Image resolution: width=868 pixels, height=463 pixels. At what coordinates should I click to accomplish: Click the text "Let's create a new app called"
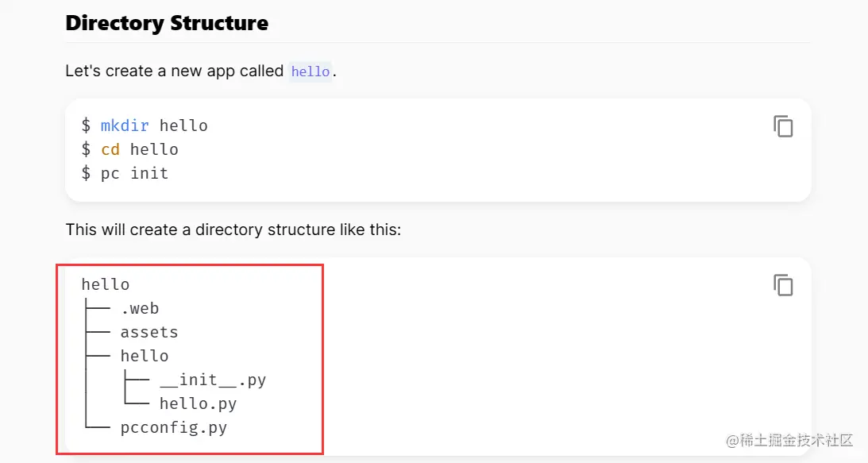[x=175, y=71]
